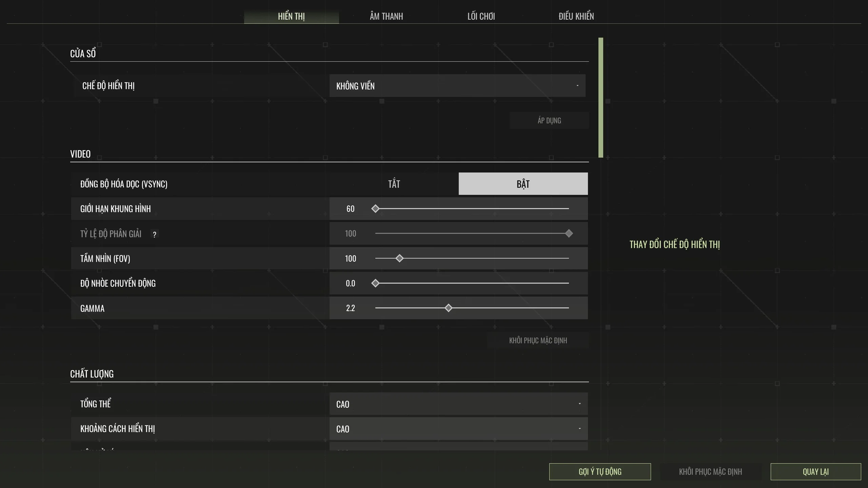Go to the Điều Khiển tab

coord(576,16)
